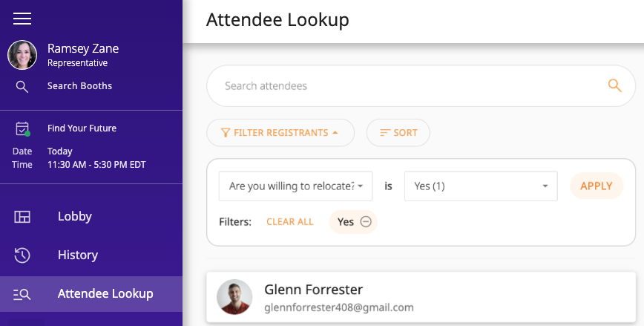Remove the Yes filter chip
Image resolution: width=644 pixels, height=326 pixels.
366,221
